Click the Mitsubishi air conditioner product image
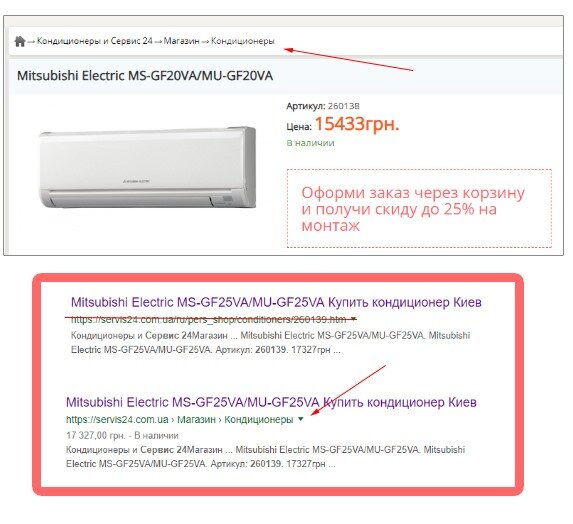 148,167
